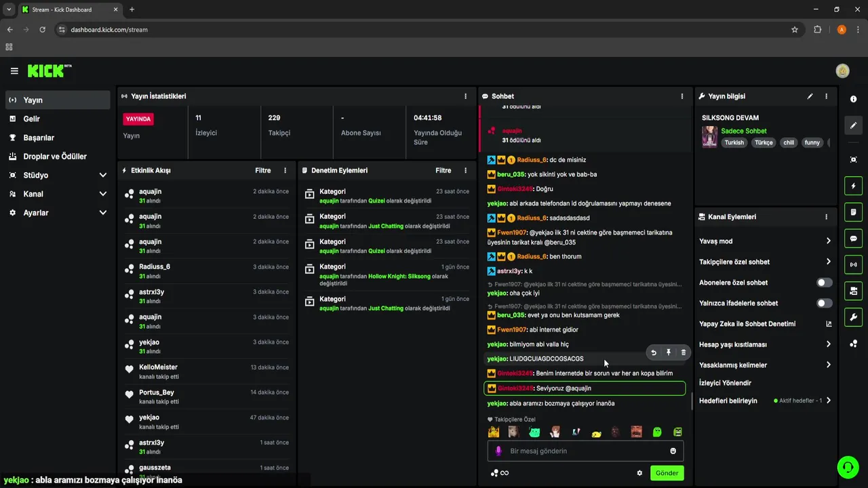Click the channel points icon in the right sidebar

[853, 344]
